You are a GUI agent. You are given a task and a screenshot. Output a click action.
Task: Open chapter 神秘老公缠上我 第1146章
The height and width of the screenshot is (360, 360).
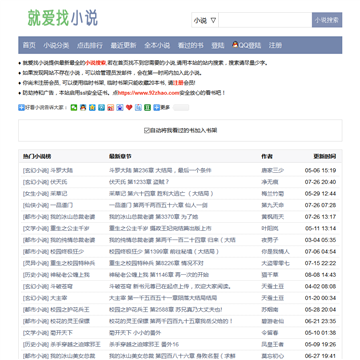159,275
